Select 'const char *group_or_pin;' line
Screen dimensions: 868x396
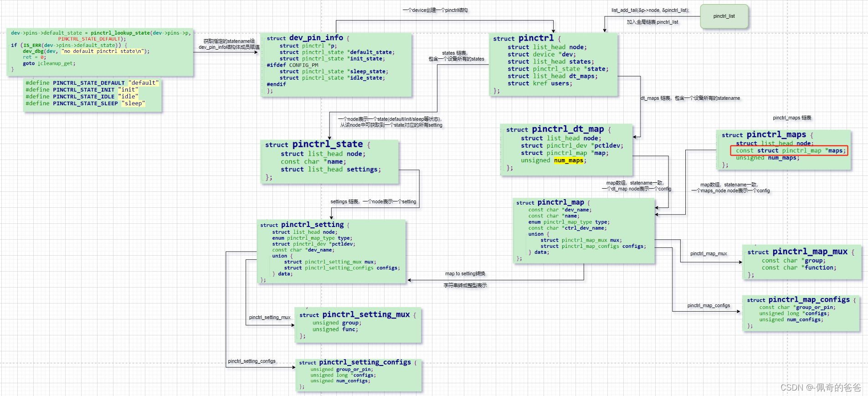click(797, 308)
